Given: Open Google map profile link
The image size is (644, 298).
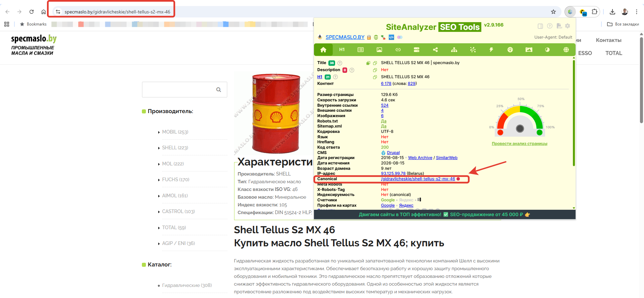Looking at the screenshot, I should tap(388, 205).
